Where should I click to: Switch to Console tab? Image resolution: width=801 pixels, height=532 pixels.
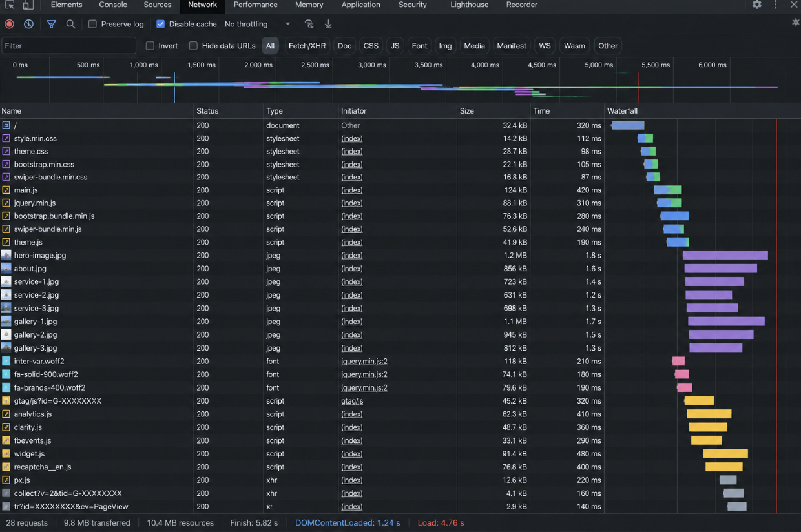tap(113, 5)
